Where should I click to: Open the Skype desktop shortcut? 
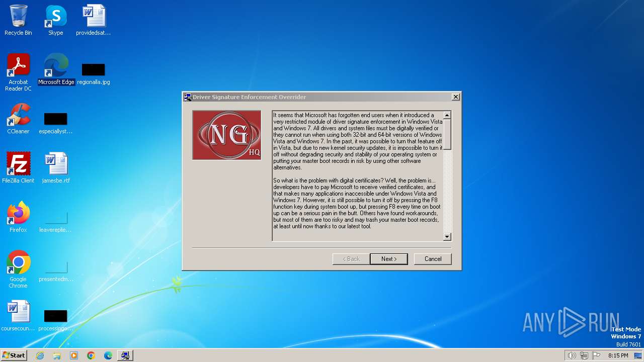point(55,20)
